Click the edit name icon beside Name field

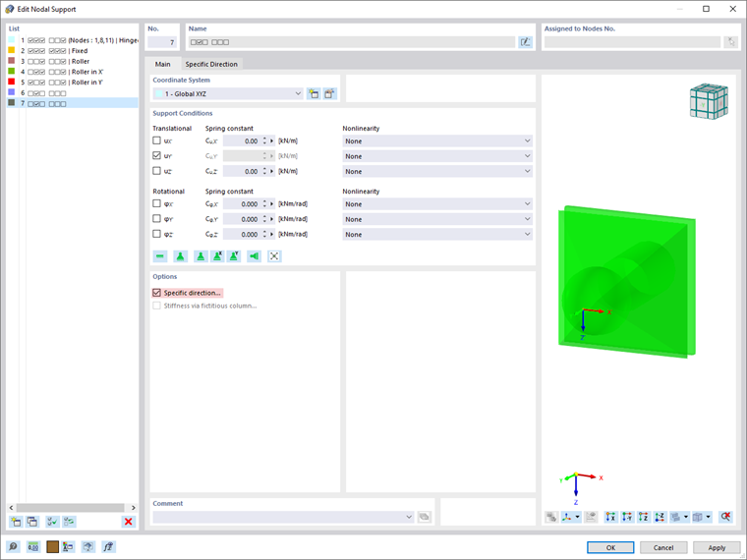tap(526, 42)
